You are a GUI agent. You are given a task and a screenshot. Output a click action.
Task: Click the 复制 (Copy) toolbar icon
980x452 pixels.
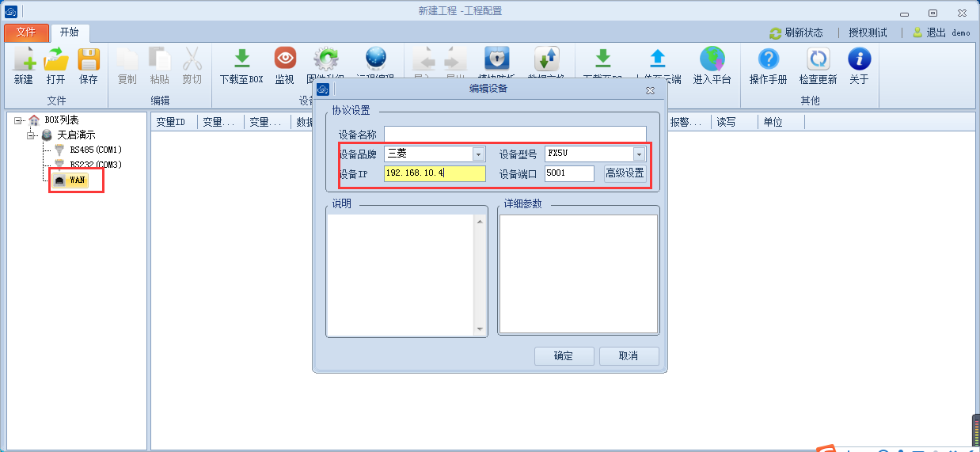[127, 59]
